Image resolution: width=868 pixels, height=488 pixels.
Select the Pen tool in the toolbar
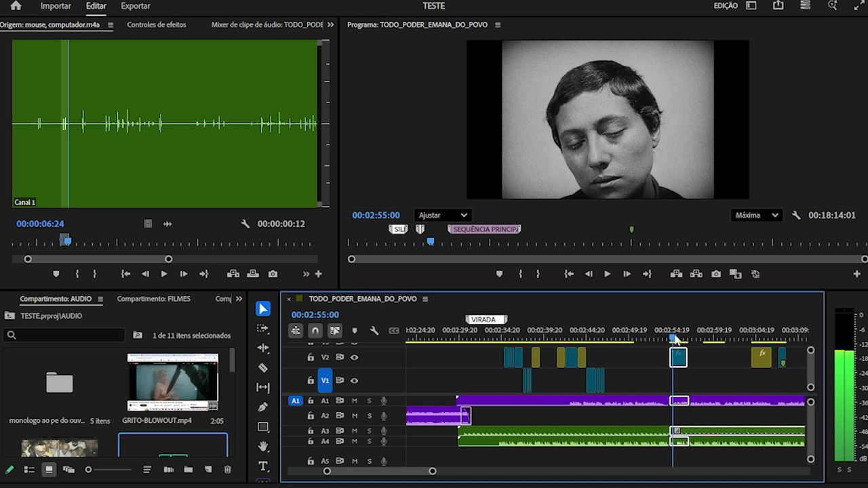[263, 407]
